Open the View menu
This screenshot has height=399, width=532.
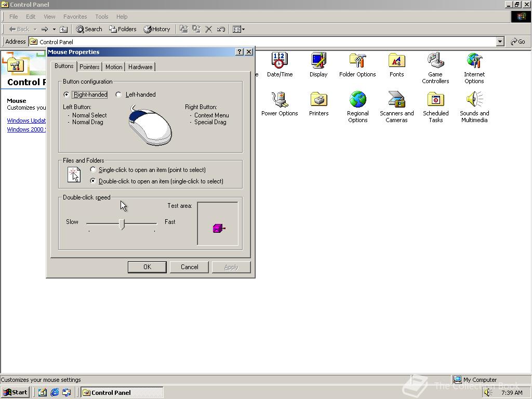pyautogui.click(x=49, y=17)
